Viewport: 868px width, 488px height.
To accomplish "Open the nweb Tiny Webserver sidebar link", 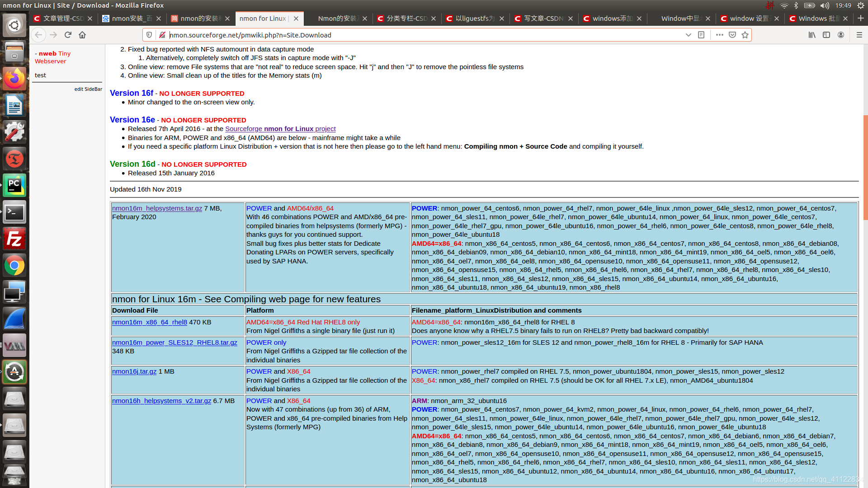I will (x=54, y=57).
